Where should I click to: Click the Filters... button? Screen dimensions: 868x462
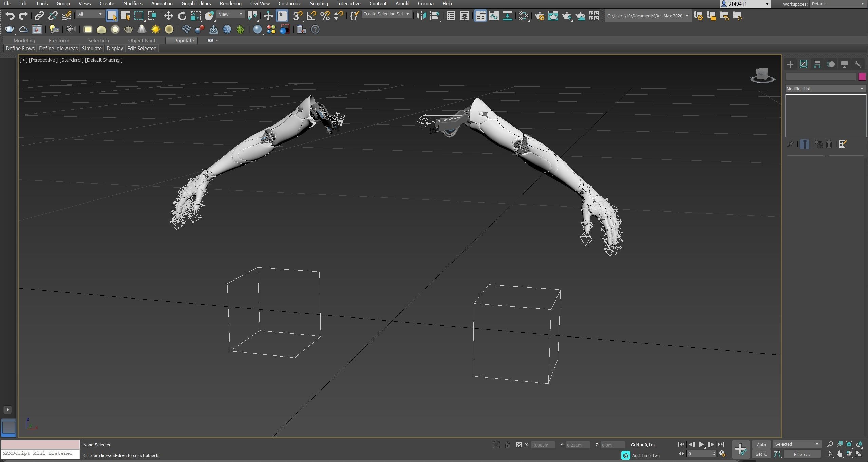pos(802,454)
